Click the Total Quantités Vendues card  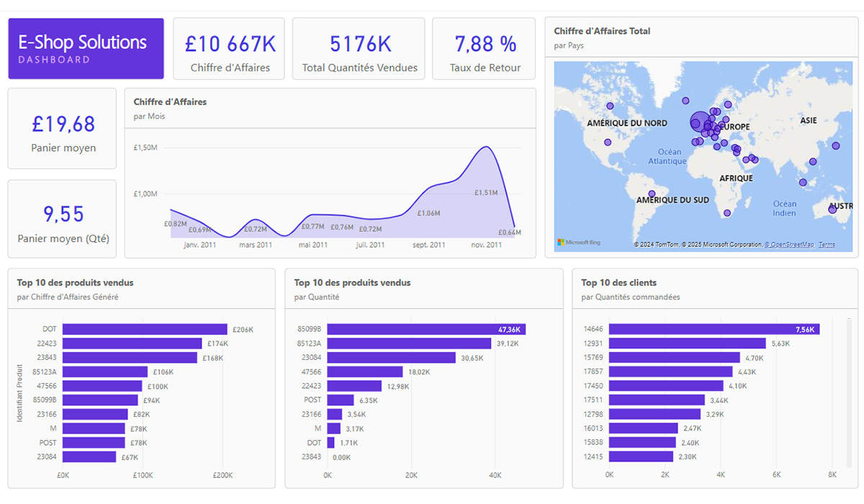coord(360,48)
